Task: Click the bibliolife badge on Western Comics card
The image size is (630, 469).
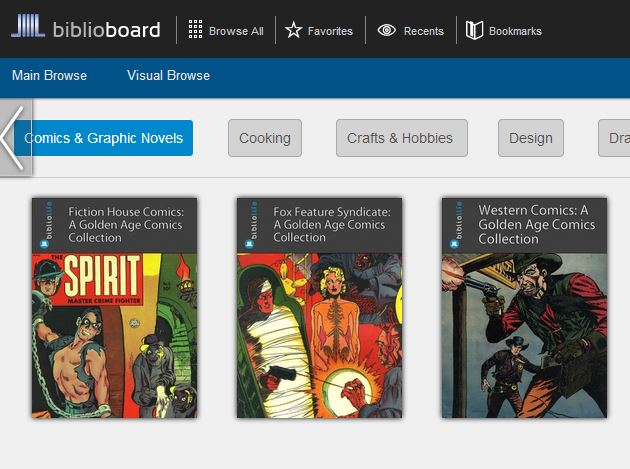Action: tap(457, 224)
